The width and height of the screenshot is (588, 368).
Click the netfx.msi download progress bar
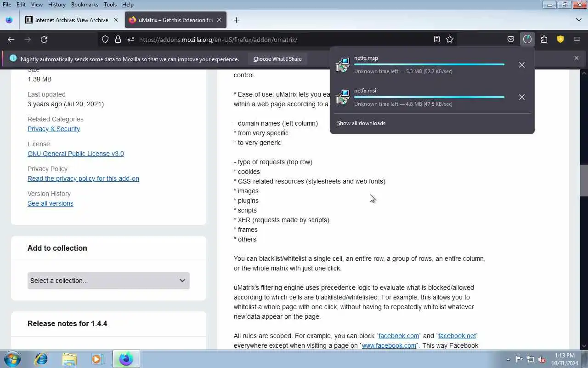tap(429, 97)
